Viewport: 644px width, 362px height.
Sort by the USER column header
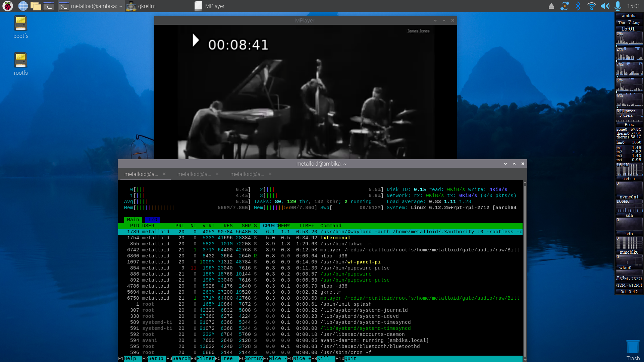click(x=148, y=226)
